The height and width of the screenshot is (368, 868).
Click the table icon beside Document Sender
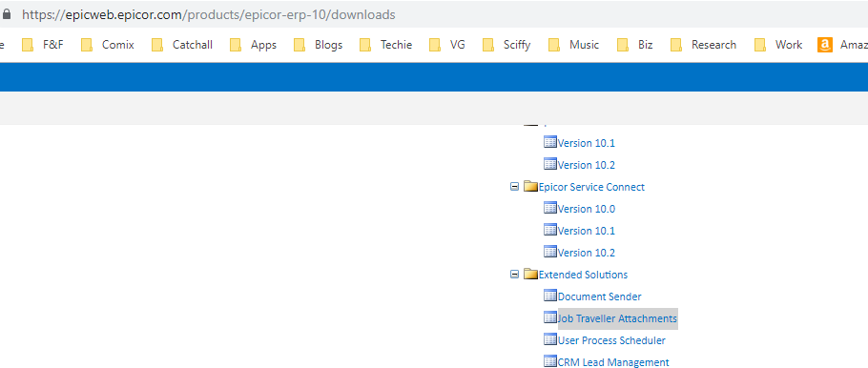click(550, 296)
